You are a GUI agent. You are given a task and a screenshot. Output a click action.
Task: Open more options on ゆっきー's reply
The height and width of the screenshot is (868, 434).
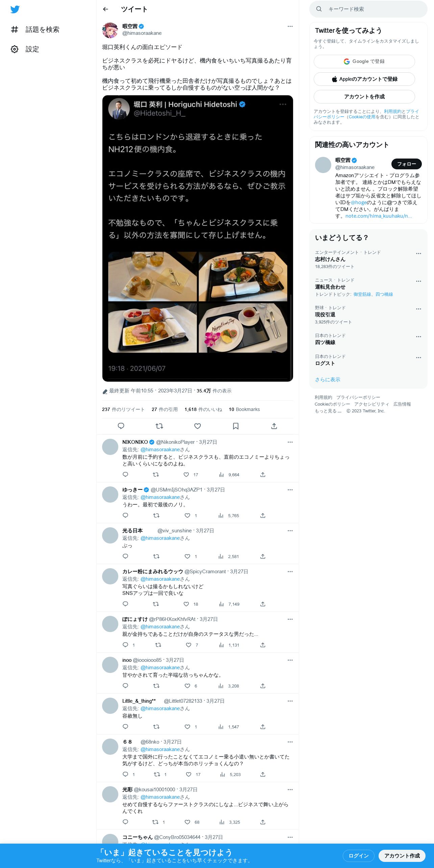(x=290, y=490)
